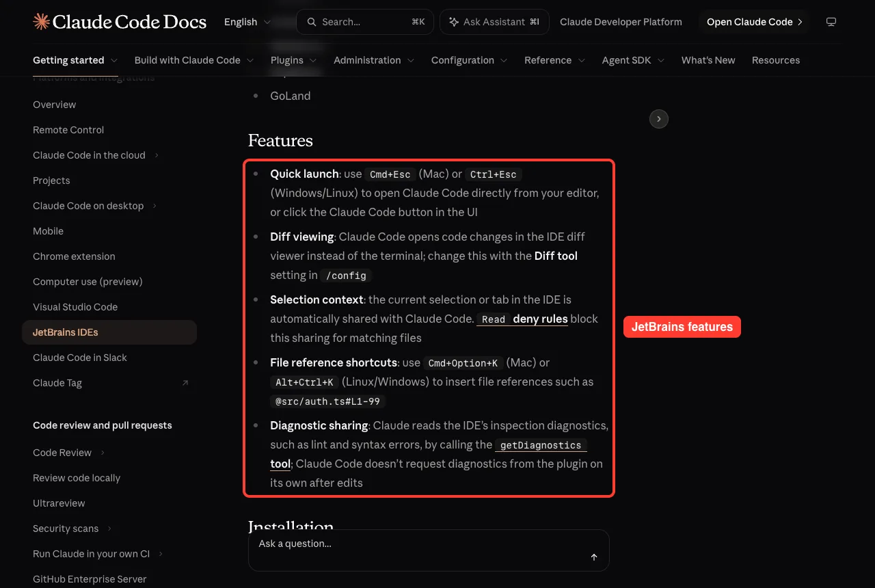
Task: Open the Visual Studio Code sidebar page
Action: (x=75, y=307)
